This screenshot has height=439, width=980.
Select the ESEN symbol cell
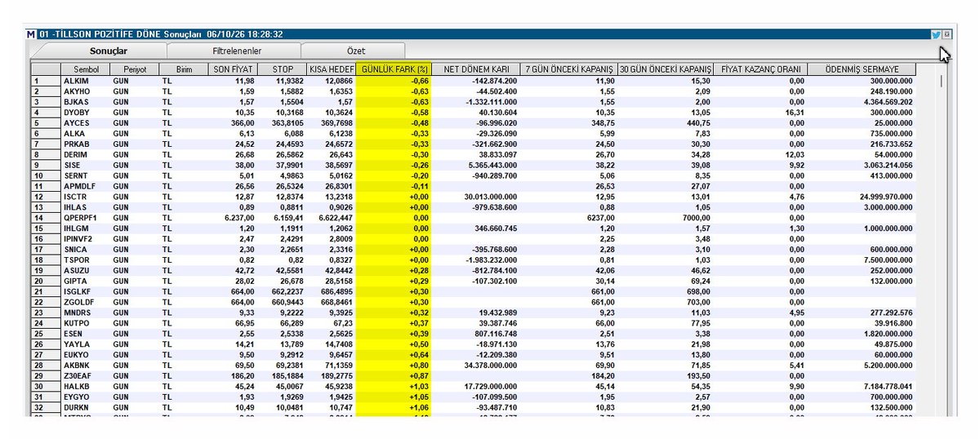click(86, 335)
